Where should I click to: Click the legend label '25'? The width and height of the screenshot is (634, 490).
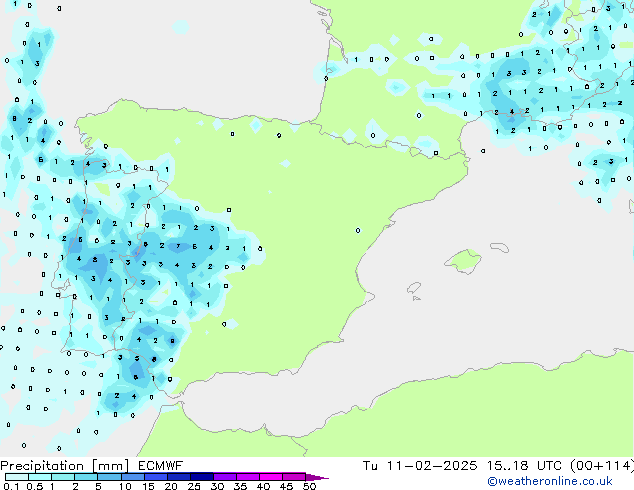194,486
